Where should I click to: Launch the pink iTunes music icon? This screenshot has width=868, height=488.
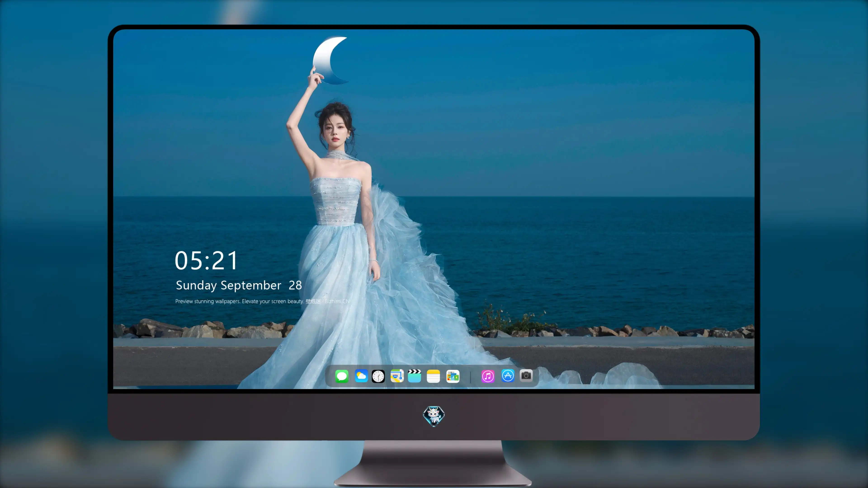click(x=488, y=376)
